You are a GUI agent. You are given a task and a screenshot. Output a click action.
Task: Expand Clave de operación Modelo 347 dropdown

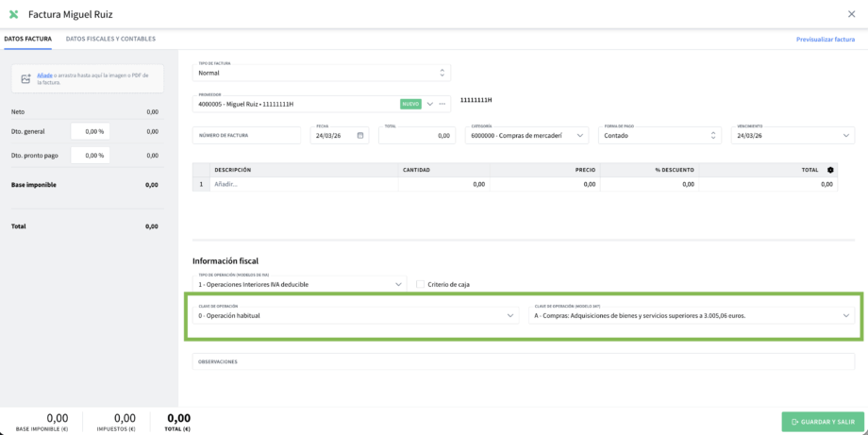[x=692, y=315]
